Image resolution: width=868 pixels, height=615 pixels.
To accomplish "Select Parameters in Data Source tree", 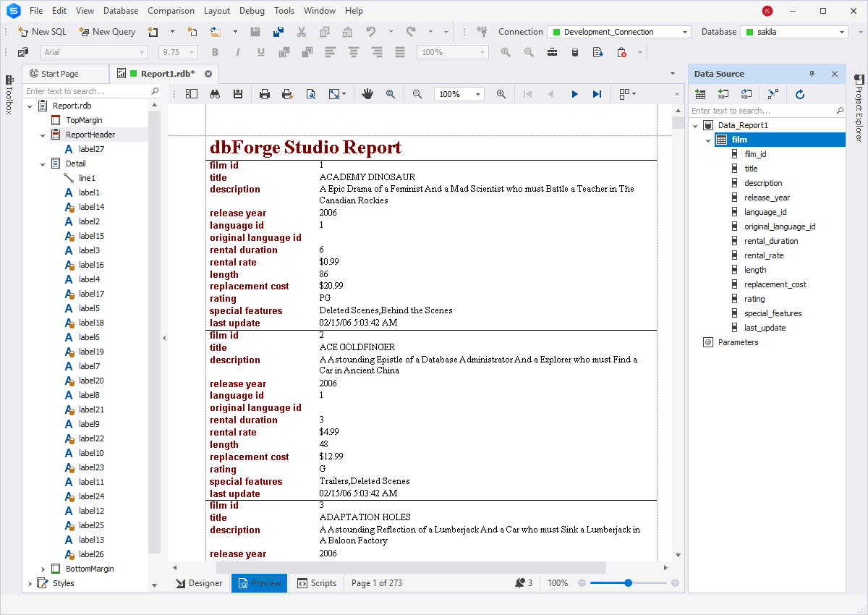I will click(x=738, y=342).
